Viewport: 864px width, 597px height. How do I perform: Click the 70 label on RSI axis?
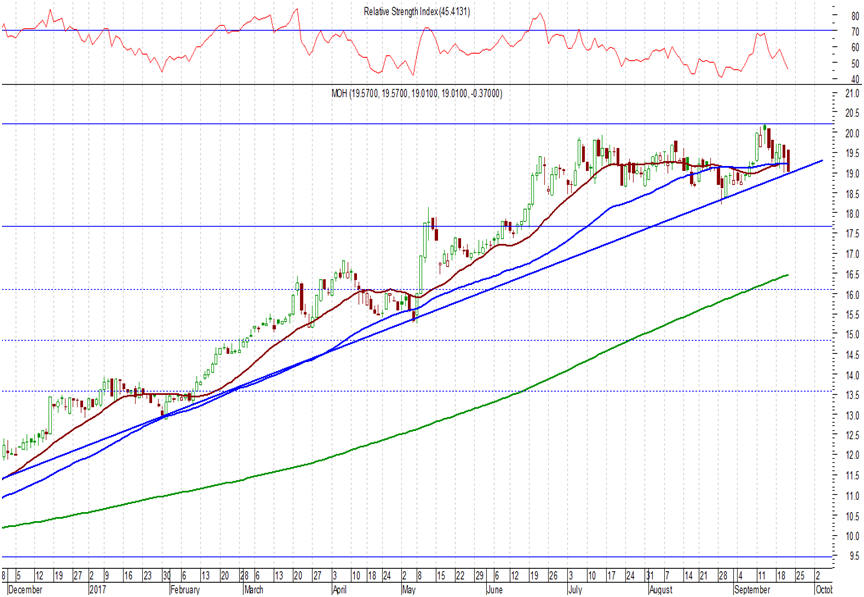tap(855, 32)
